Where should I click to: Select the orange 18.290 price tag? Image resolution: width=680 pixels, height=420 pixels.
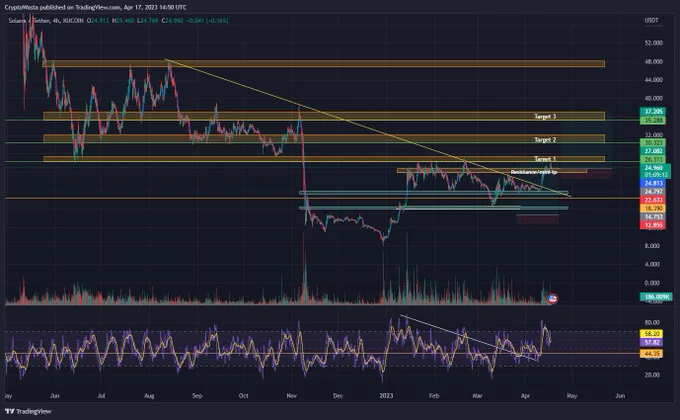click(x=654, y=208)
